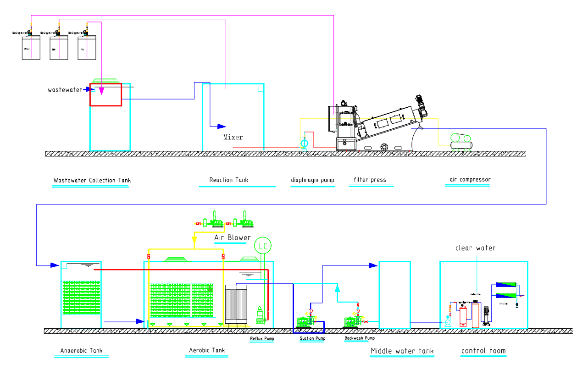The height and width of the screenshot is (370, 588).
Task: Select the reflux pump symbol in Aerobic Tank
Action: pos(261,315)
